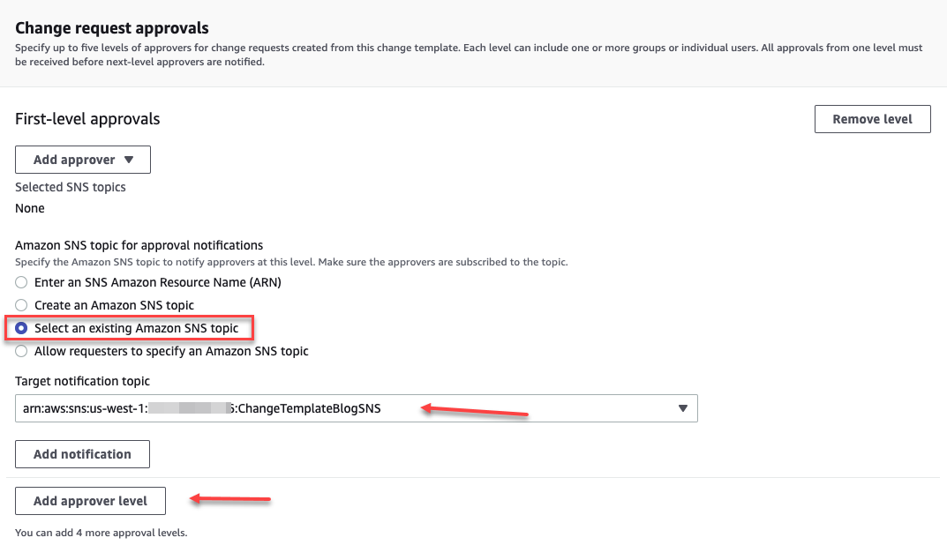Click the Remove level button
The height and width of the screenshot is (560, 947).
pyautogui.click(x=872, y=118)
